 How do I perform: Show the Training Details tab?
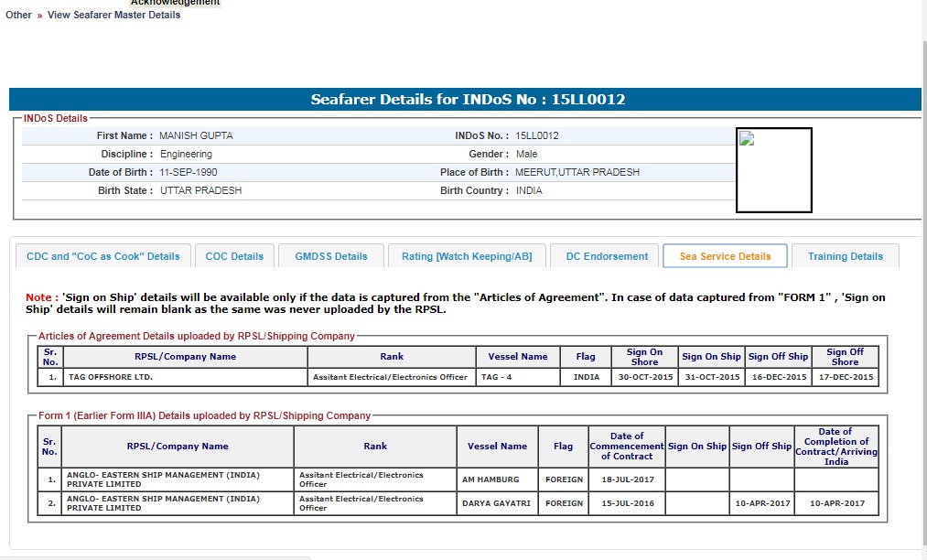(845, 256)
